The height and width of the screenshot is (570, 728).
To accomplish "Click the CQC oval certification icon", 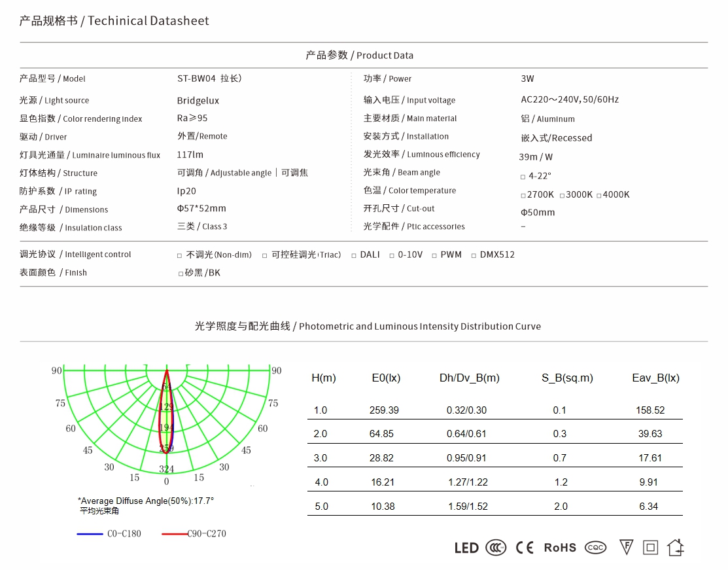I will (595, 548).
